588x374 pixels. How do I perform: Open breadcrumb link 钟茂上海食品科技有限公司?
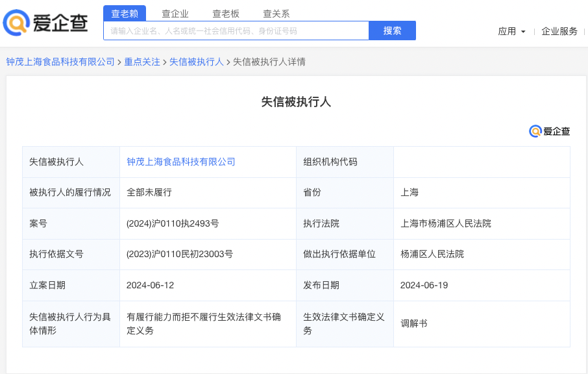coord(60,62)
